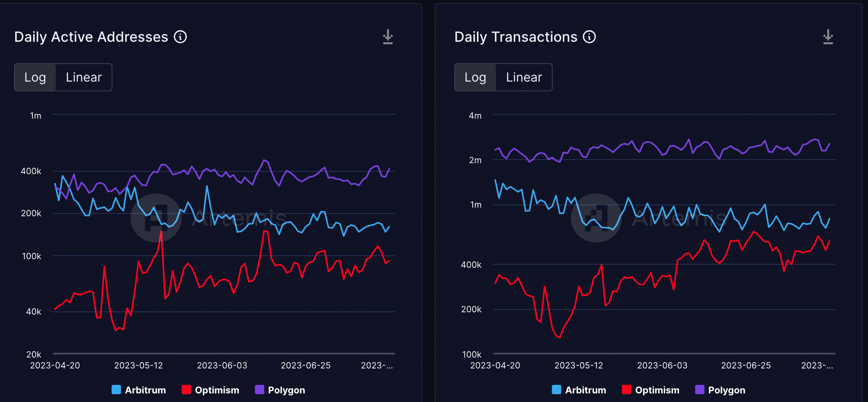868x402 pixels.
Task: Click Polygon purple swatch in Active Addresses legend
Action: [260, 390]
